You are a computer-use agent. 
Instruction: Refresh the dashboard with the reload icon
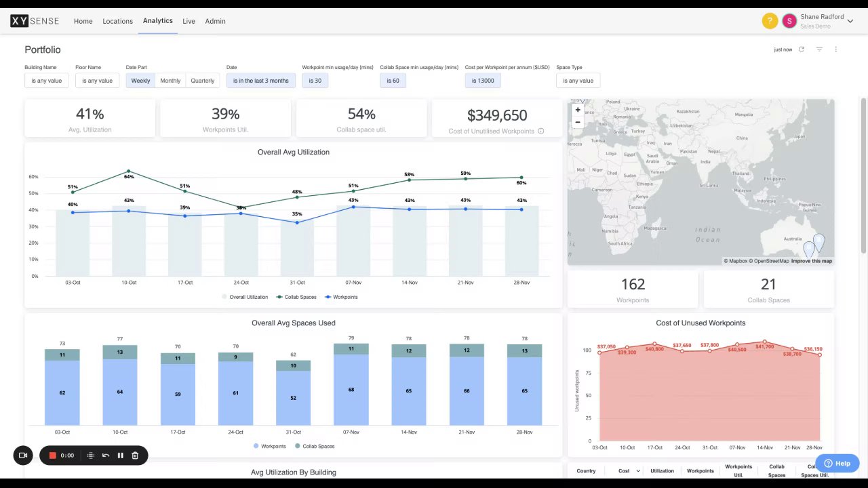pyautogui.click(x=802, y=49)
